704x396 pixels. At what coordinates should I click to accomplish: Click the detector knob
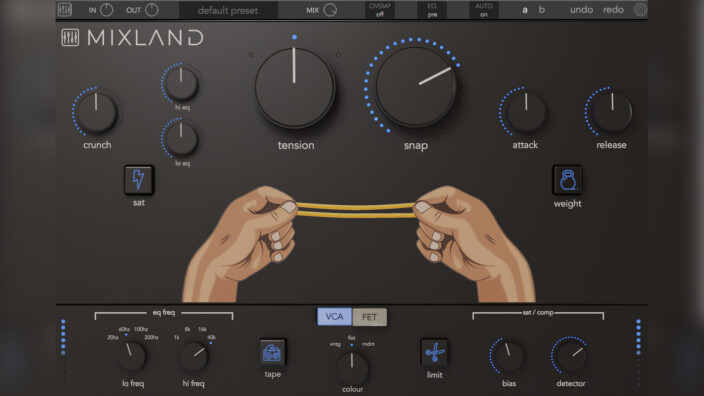[571, 356]
